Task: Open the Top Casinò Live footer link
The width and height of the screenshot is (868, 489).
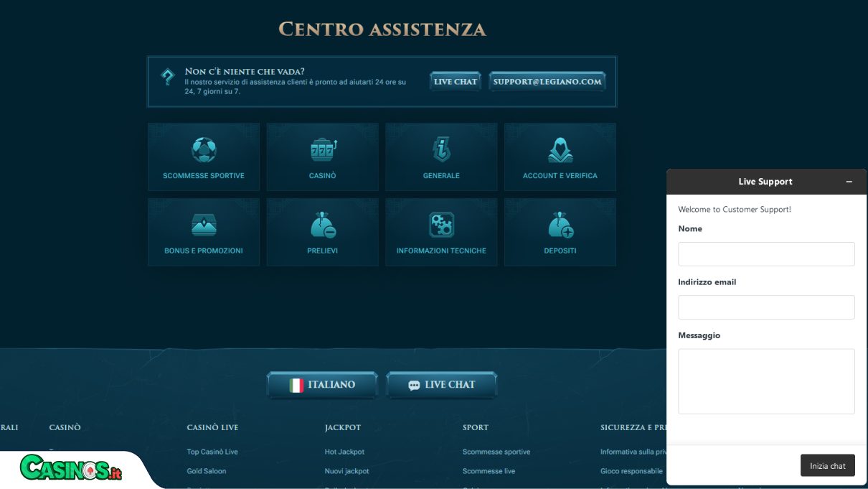Action: pyautogui.click(x=212, y=452)
